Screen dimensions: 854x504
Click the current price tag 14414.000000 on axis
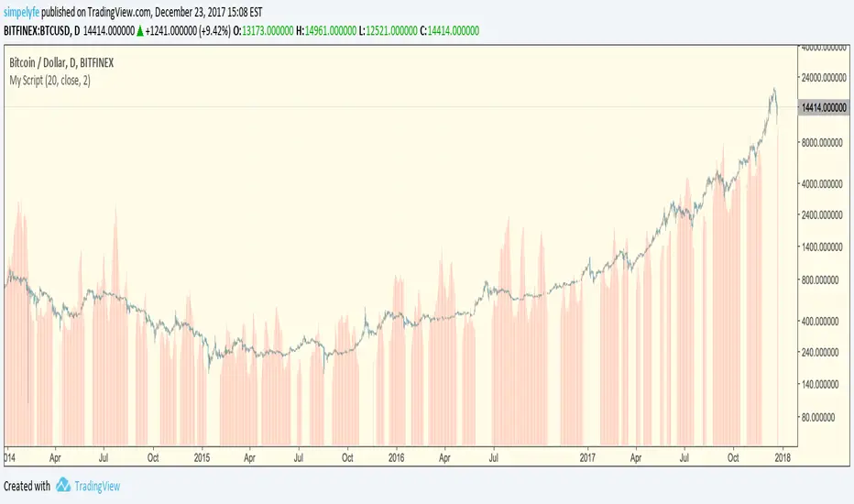[x=824, y=107]
